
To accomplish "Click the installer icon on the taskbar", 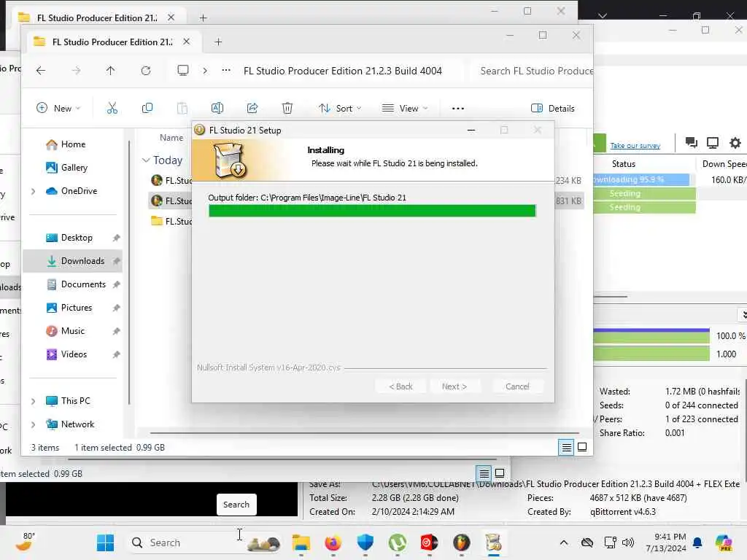I will point(494,542).
